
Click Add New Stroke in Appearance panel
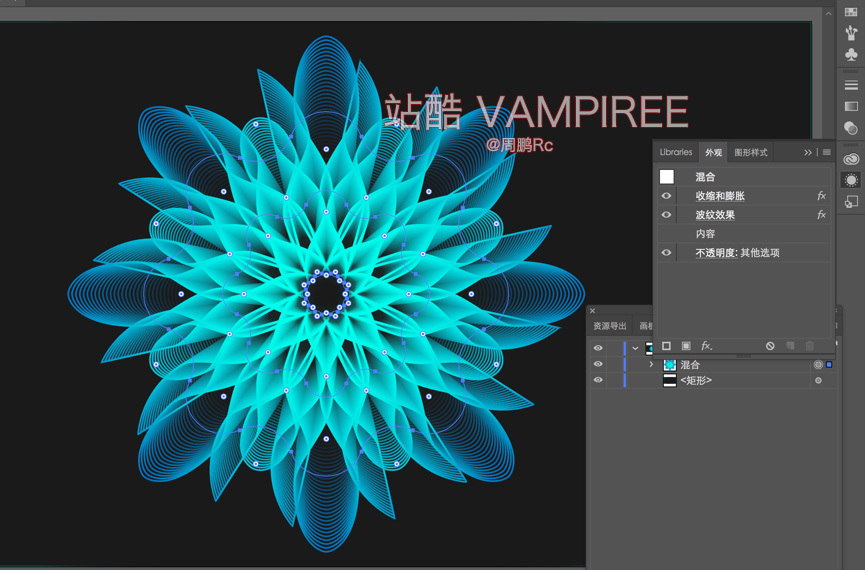click(x=666, y=346)
